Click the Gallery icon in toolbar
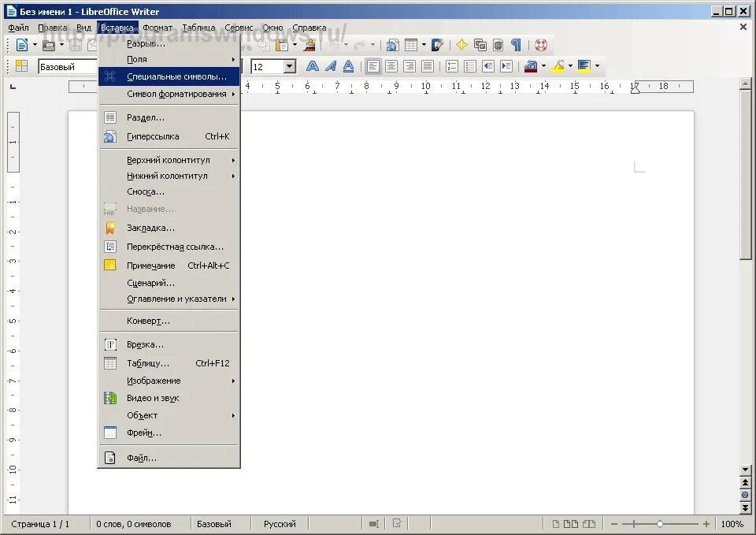The image size is (756, 535). [x=480, y=46]
